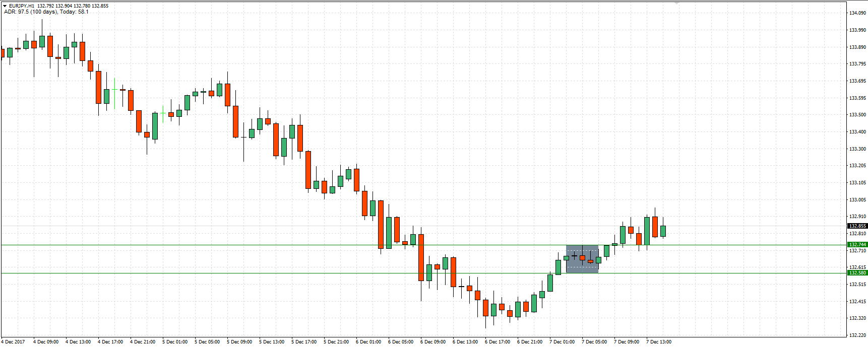Click the 133.400 price scale label
868x347 pixels.
[x=857, y=132]
